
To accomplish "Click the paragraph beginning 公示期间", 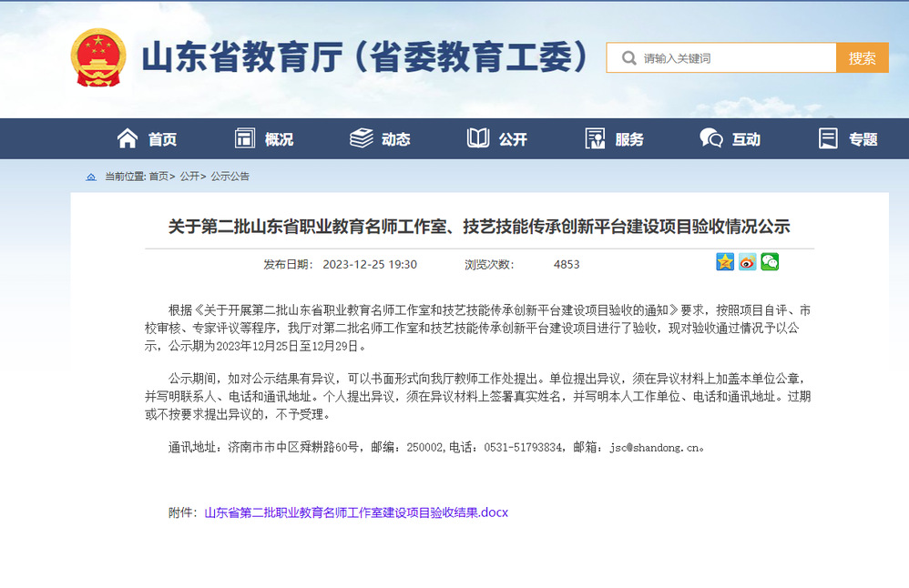I will pyautogui.click(x=477, y=396).
